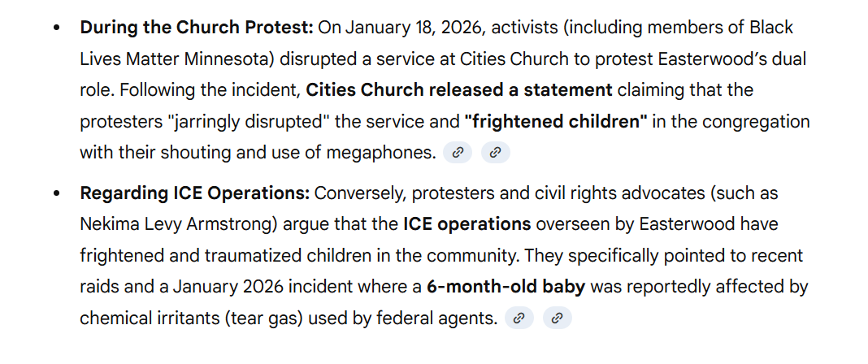Click the bold "ICE operations" phrase
The image size is (868, 364).
[467, 223]
